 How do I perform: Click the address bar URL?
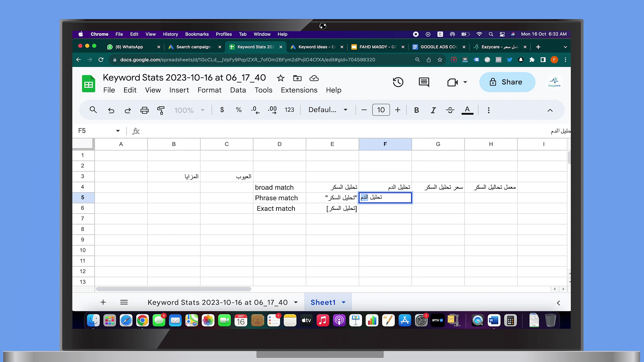(248, 60)
